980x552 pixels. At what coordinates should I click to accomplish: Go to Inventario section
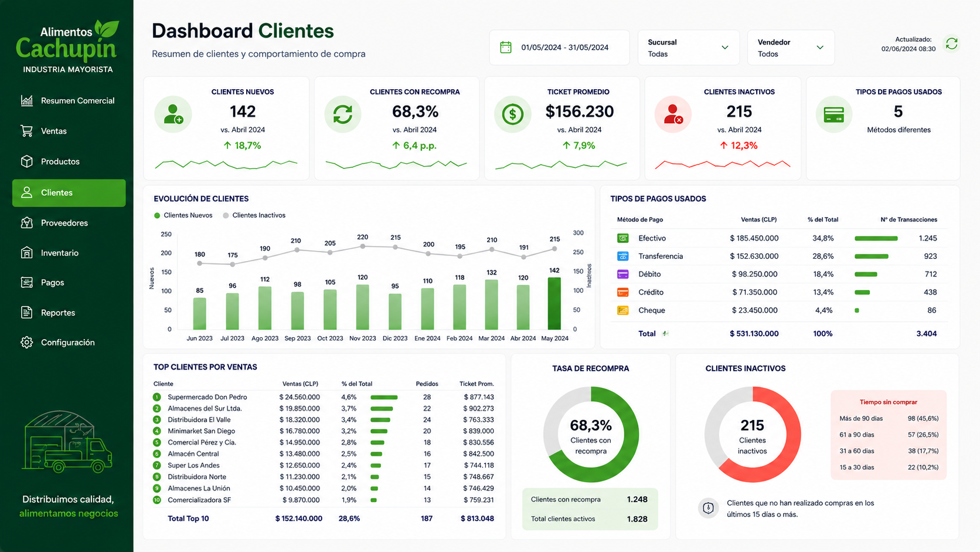[x=69, y=253]
